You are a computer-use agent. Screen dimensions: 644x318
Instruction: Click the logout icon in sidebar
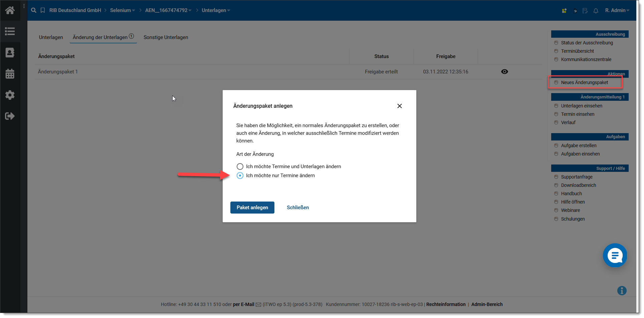(x=10, y=116)
